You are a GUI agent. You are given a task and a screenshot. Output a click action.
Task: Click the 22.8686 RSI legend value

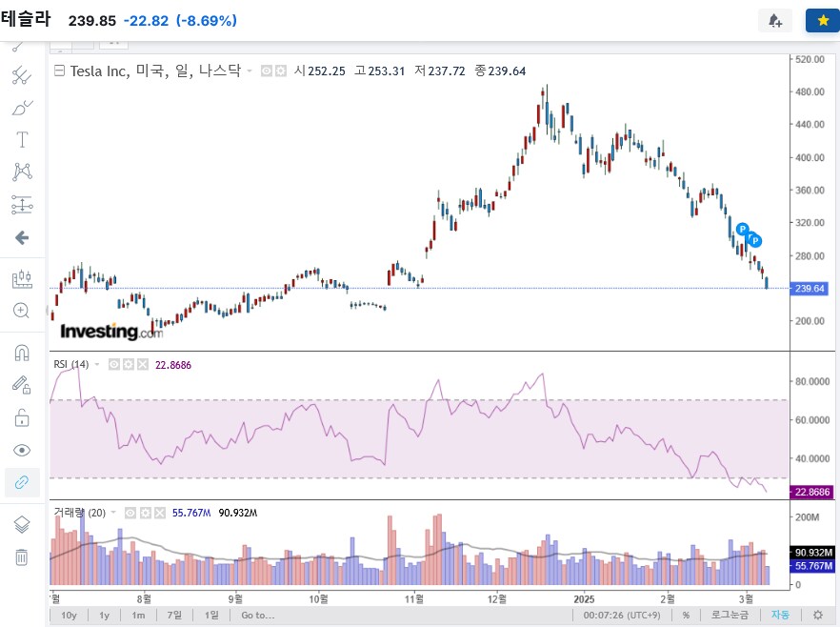click(173, 365)
